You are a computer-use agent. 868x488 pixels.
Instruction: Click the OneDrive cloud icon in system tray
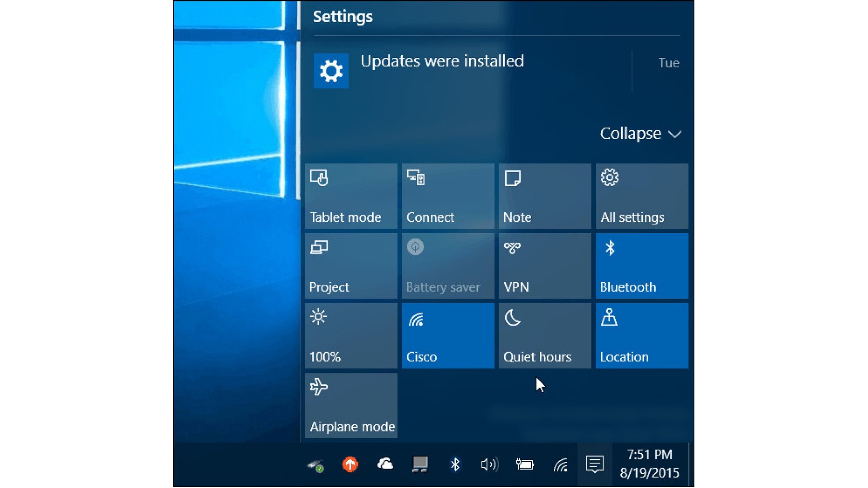[x=385, y=464]
